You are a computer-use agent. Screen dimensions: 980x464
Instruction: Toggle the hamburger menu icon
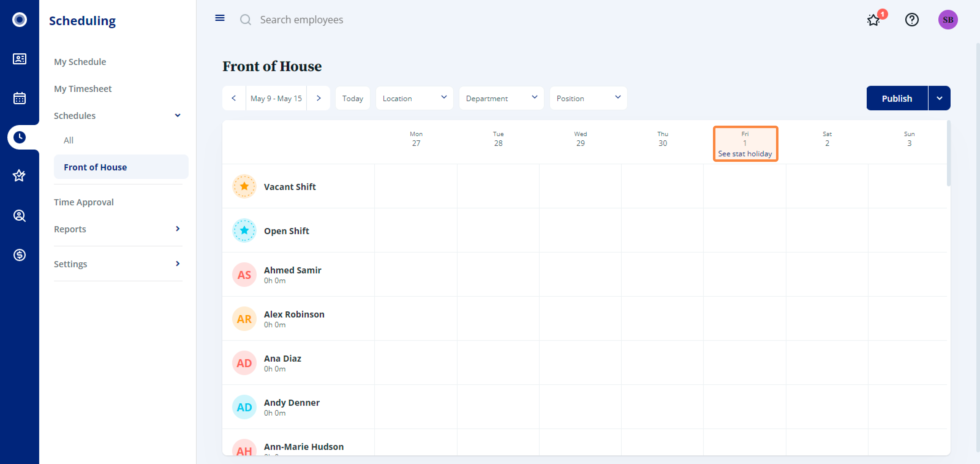click(x=220, y=18)
